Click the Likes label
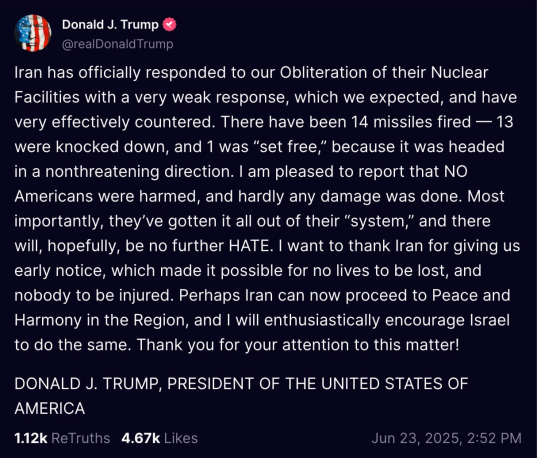 click(x=181, y=438)
